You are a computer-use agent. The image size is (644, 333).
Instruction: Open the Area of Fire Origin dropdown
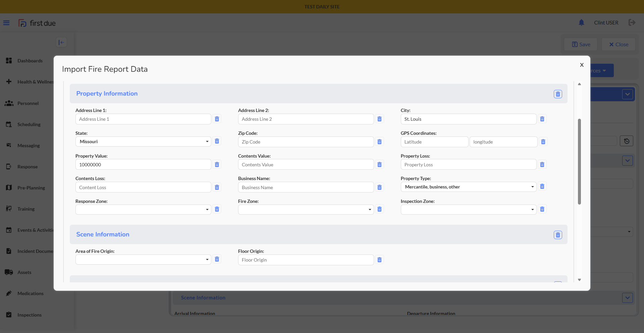click(143, 260)
